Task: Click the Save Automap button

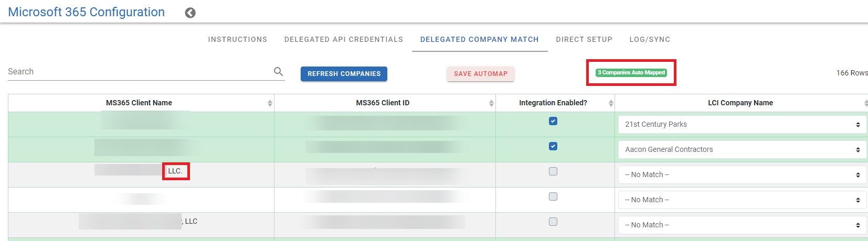Action: (481, 74)
